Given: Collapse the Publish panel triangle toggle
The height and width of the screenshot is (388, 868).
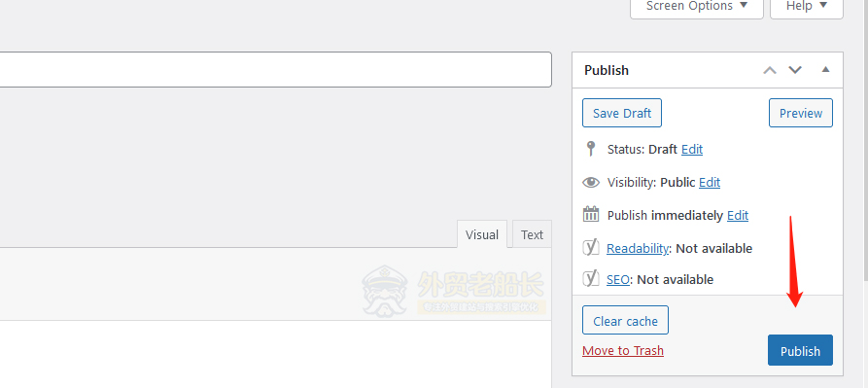Looking at the screenshot, I should (x=825, y=70).
